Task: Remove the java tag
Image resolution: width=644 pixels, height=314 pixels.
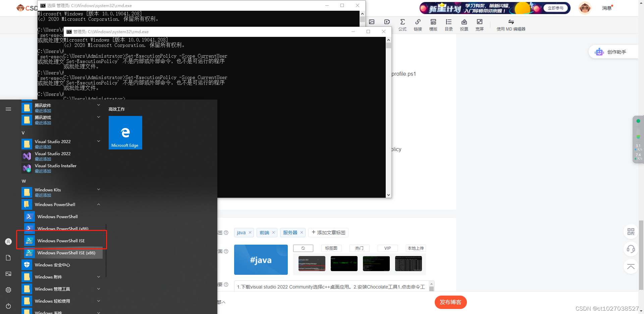Action: pyautogui.click(x=250, y=233)
